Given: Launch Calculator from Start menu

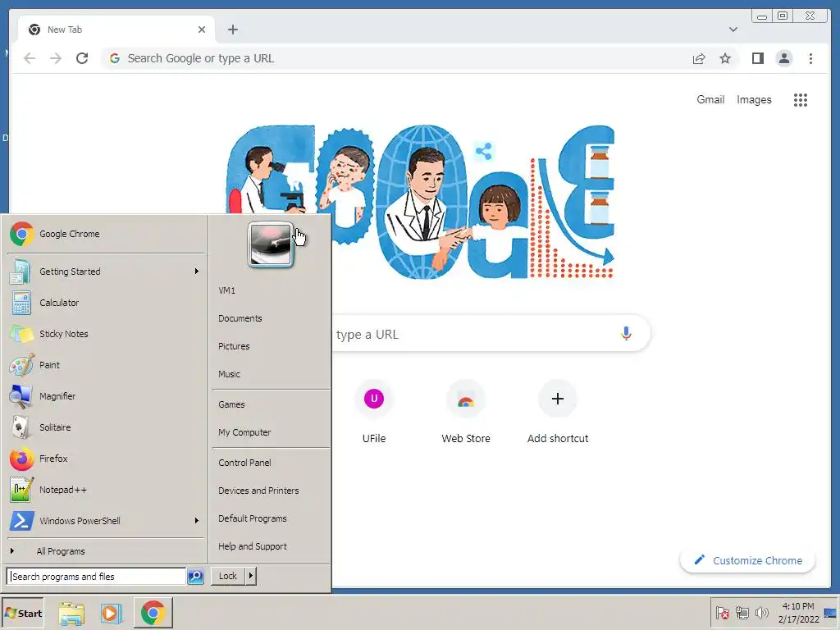Looking at the screenshot, I should 106,303.
